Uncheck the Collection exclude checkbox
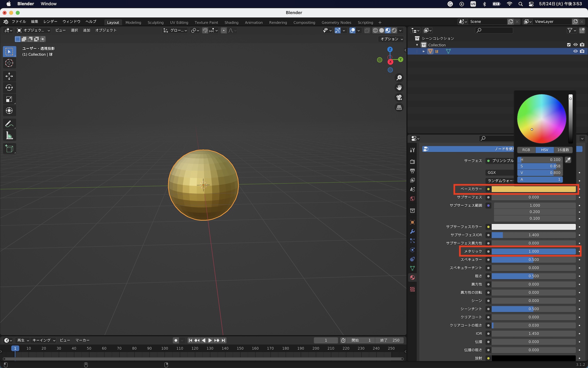 point(569,45)
